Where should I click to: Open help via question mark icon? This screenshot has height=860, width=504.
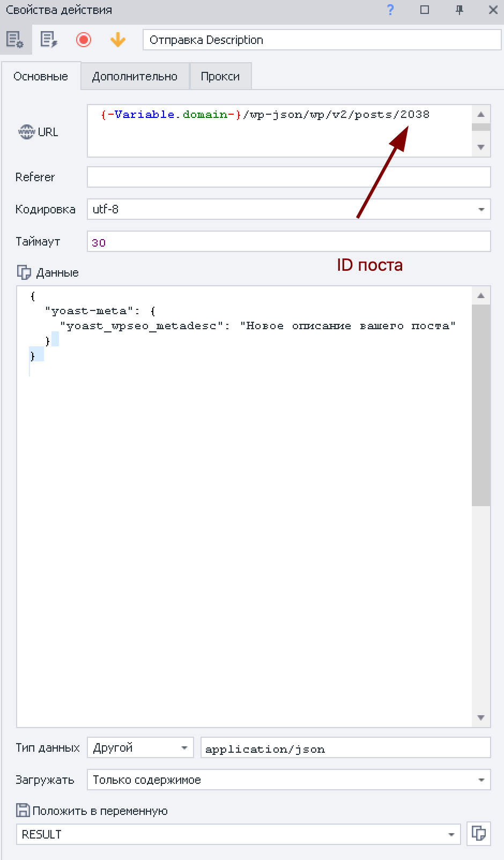pyautogui.click(x=390, y=10)
